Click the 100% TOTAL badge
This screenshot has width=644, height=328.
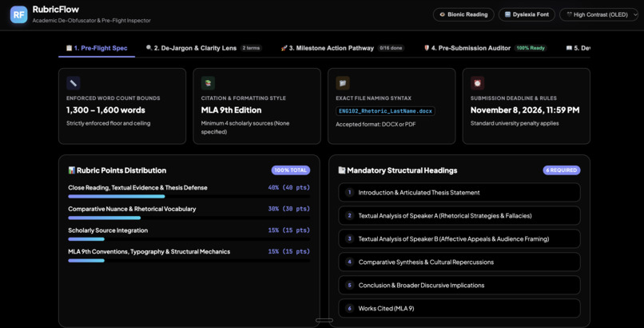pos(290,170)
